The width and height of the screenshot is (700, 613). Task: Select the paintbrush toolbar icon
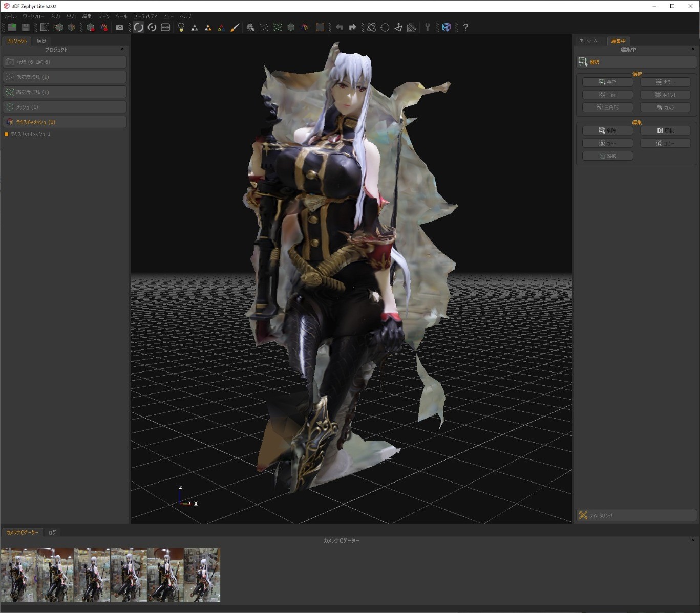[235, 27]
